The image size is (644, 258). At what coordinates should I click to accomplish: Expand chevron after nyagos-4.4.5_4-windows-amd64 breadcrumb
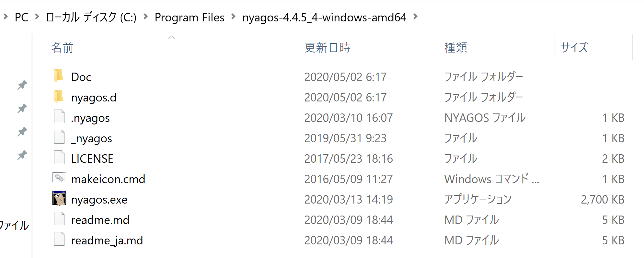click(x=416, y=17)
